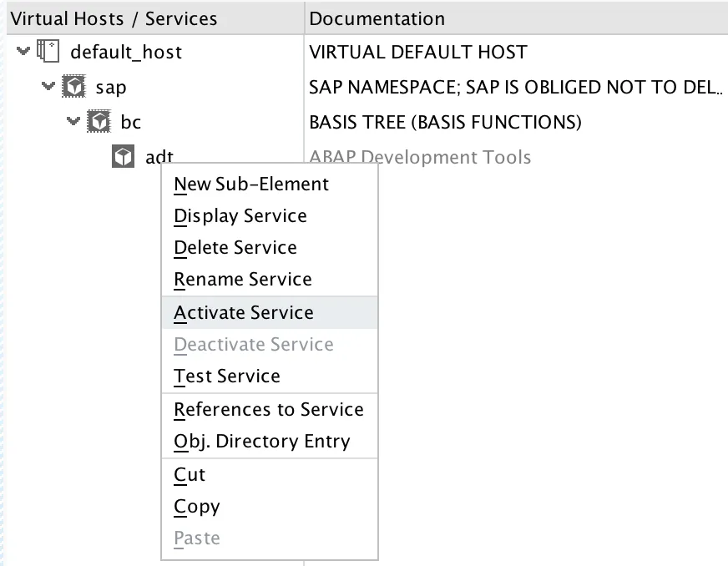
Task: Choose Delete Service in context menu
Action: (235, 248)
